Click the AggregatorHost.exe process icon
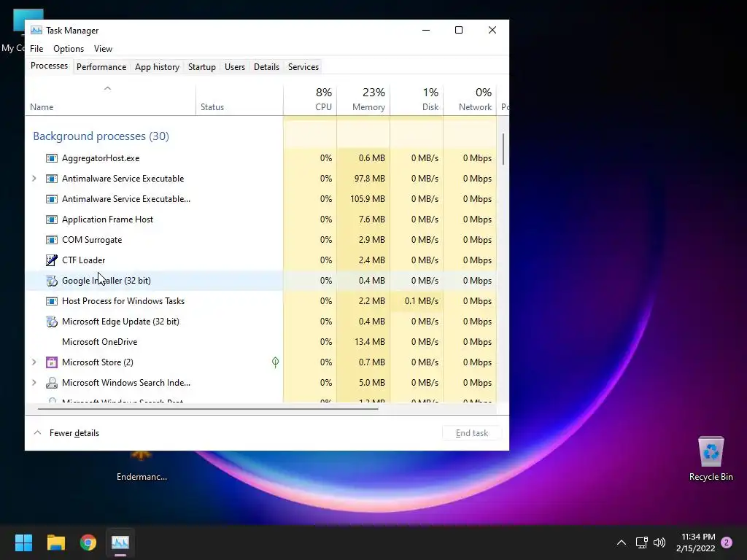This screenshot has width=747, height=560. [52, 158]
